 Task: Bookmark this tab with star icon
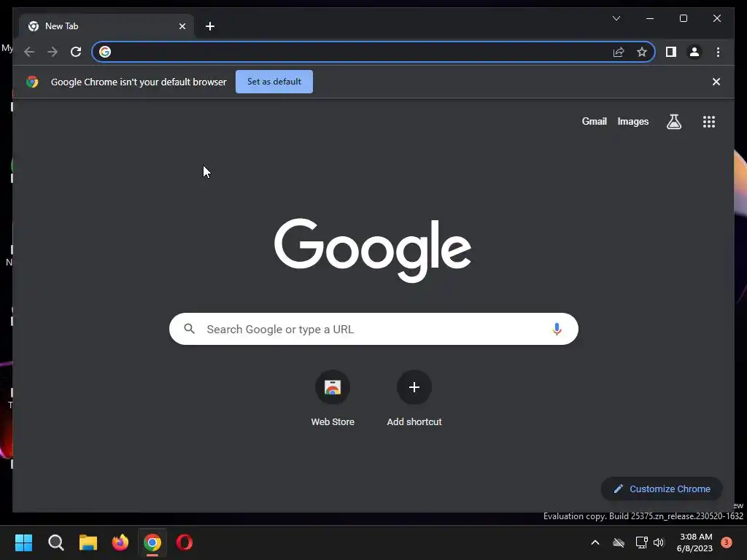[642, 52]
